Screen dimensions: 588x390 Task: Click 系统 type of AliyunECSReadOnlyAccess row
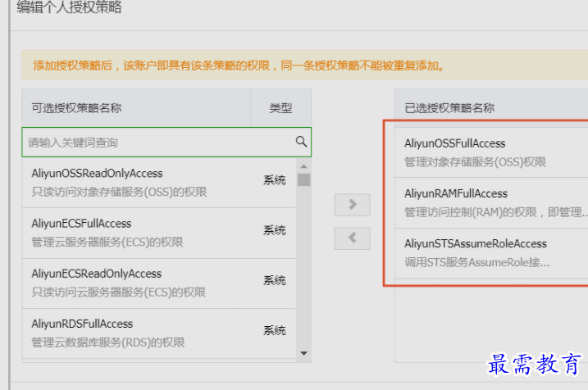[x=275, y=280]
